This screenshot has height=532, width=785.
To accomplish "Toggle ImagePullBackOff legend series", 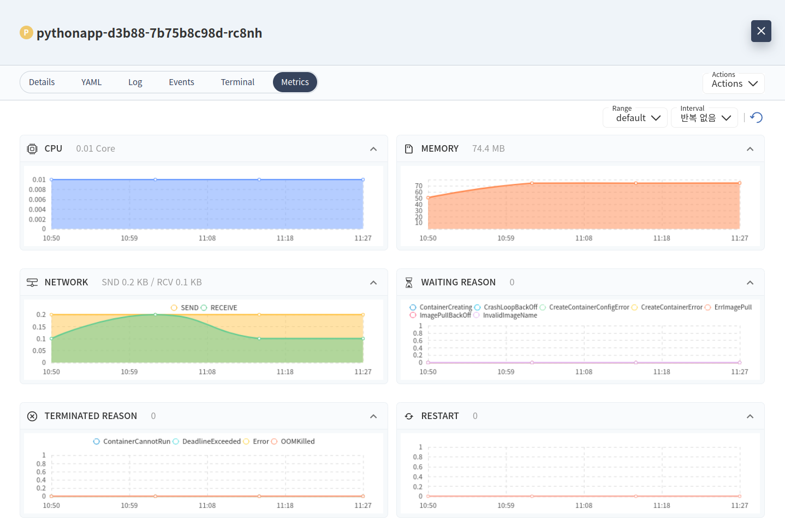I will [x=441, y=315].
